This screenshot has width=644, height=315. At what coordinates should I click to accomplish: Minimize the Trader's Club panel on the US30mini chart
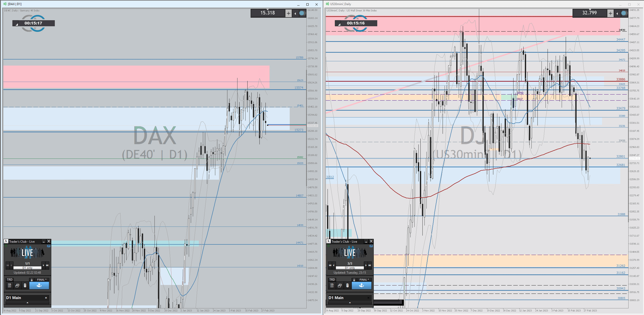(366, 242)
